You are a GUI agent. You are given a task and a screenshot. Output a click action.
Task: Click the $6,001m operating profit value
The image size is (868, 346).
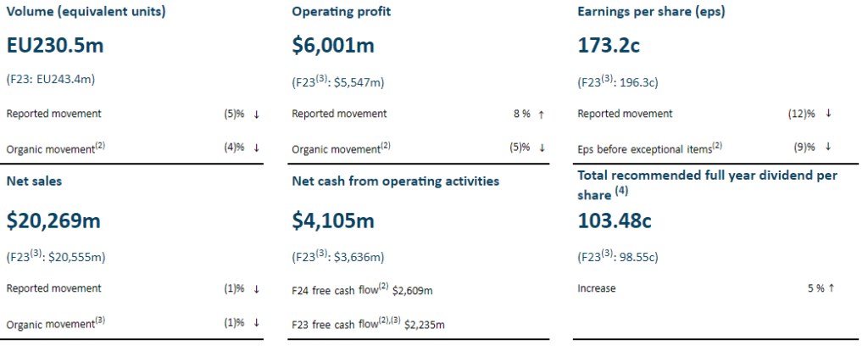tap(333, 46)
